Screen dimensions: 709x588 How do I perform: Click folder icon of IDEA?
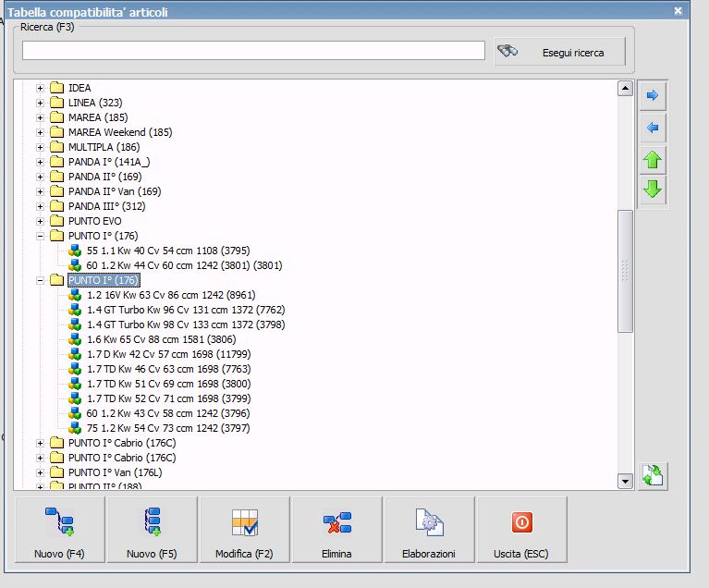coord(57,87)
